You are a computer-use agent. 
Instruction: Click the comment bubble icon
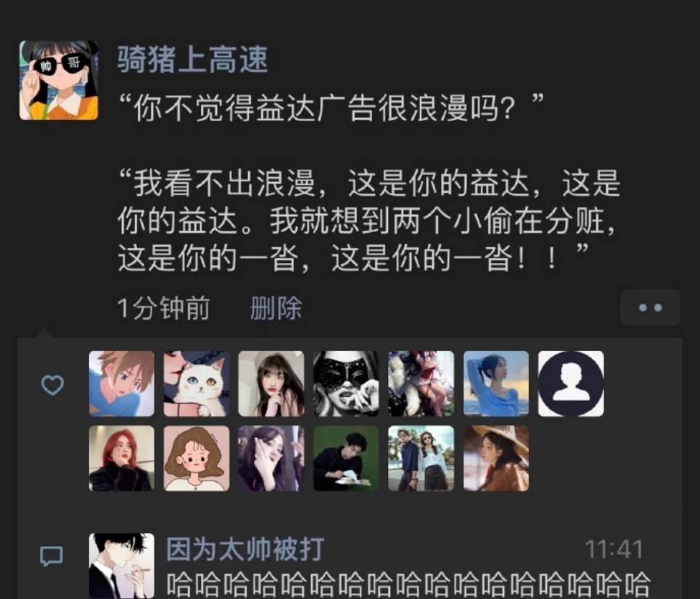52,556
